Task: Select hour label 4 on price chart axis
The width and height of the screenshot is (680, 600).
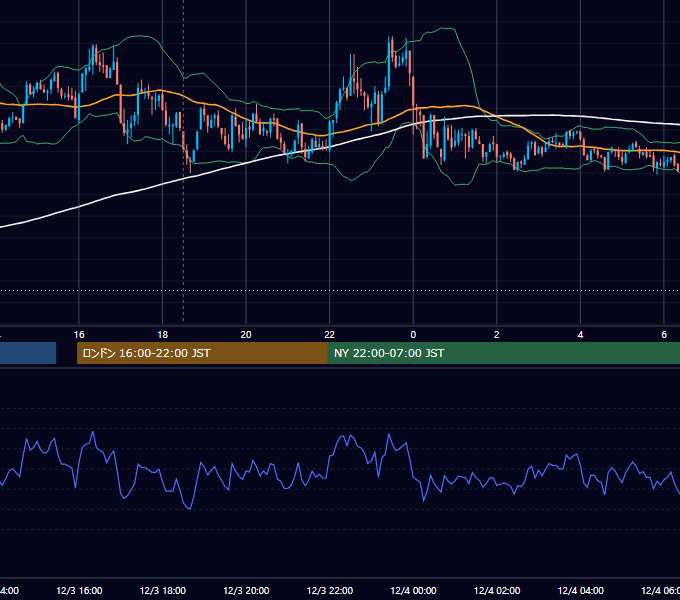Action: pyautogui.click(x=580, y=335)
